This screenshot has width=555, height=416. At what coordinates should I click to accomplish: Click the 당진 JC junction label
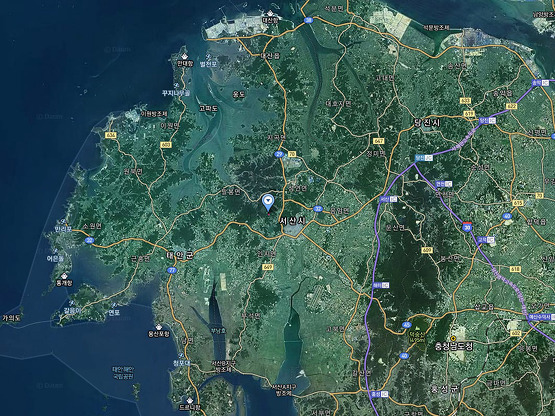point(424,158)
